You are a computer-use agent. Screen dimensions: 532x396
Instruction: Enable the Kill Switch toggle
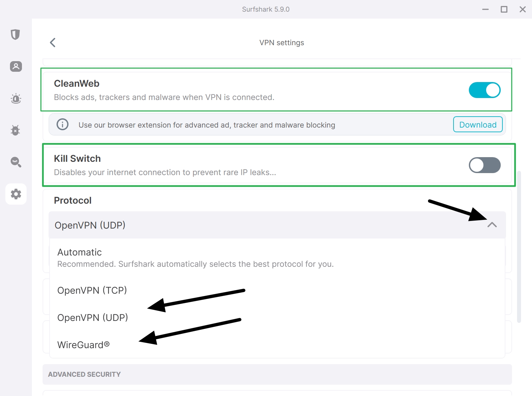point(484,165)
